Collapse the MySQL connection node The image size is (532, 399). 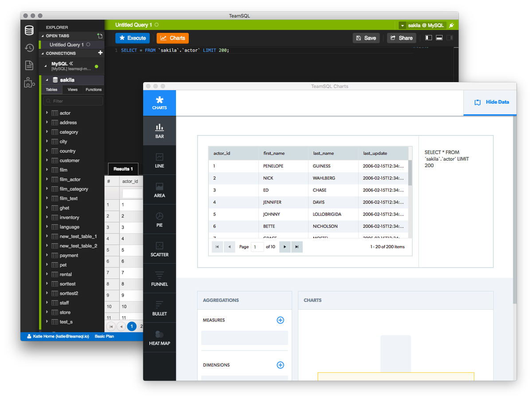click(45, 65)
